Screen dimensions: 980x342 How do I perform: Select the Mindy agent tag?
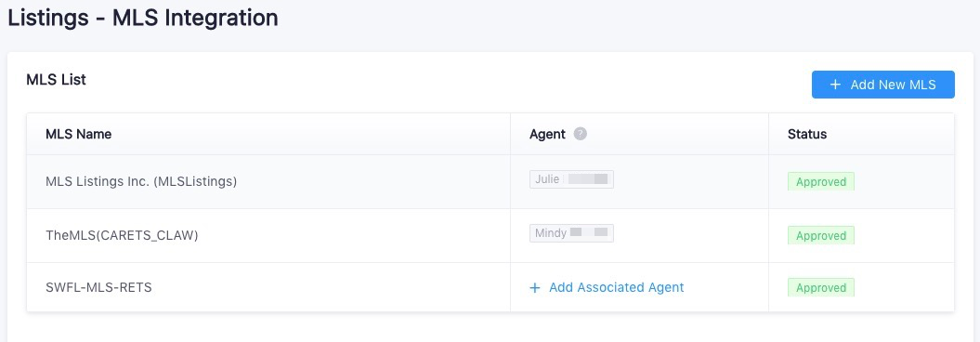pos(571,233)
